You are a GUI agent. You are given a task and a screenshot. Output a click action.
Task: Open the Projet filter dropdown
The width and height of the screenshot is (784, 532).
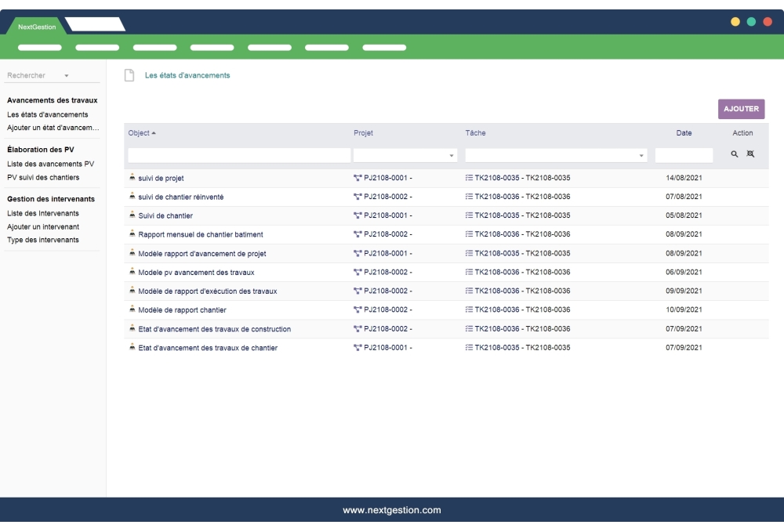click(x=452, y=156)
